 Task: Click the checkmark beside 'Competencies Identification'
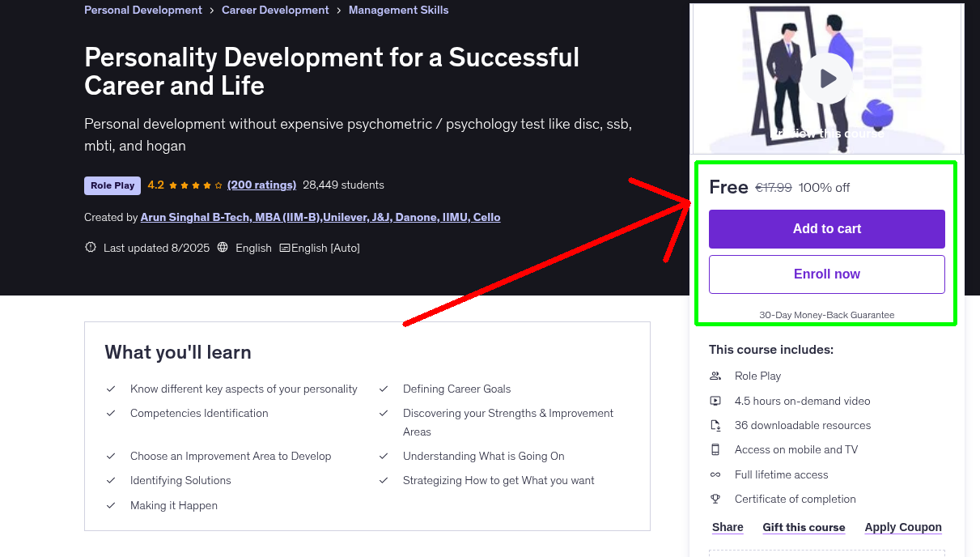[x=112, y=413]
